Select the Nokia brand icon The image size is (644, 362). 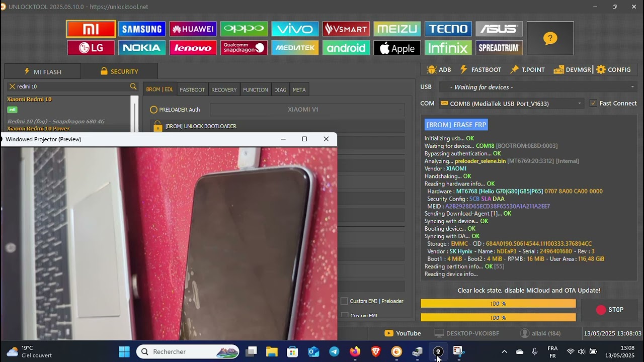click(142, 48)
